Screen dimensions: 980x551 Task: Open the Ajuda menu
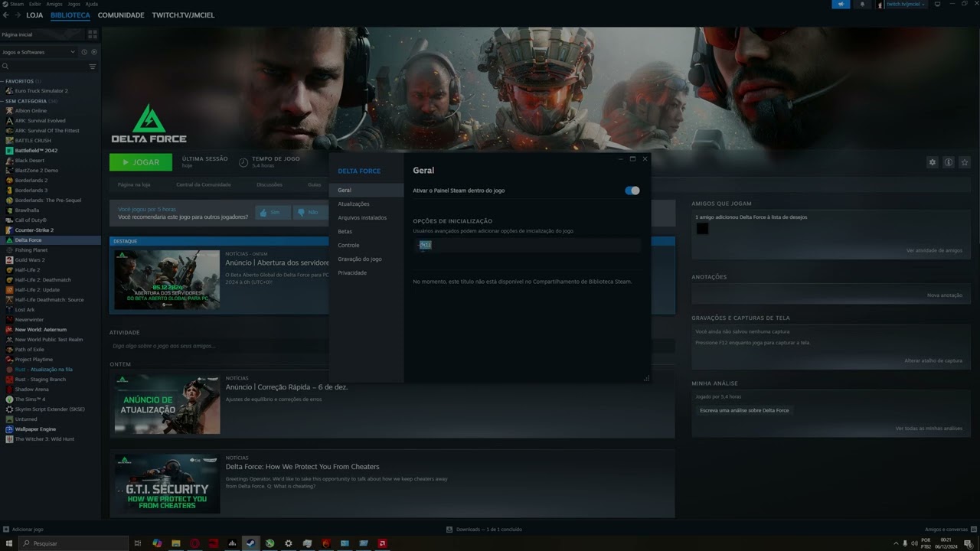pos(92,4)
